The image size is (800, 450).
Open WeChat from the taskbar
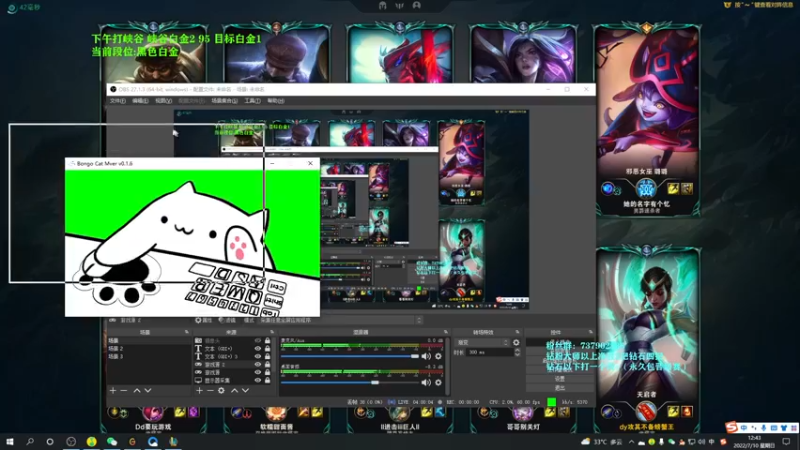[x=112, y=441]
